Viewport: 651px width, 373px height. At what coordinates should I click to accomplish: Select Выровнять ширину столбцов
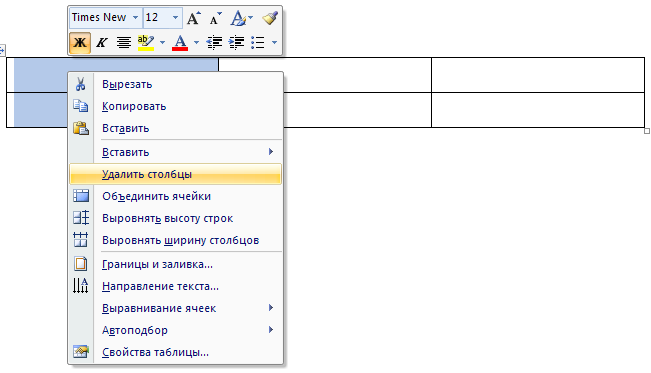176,240
